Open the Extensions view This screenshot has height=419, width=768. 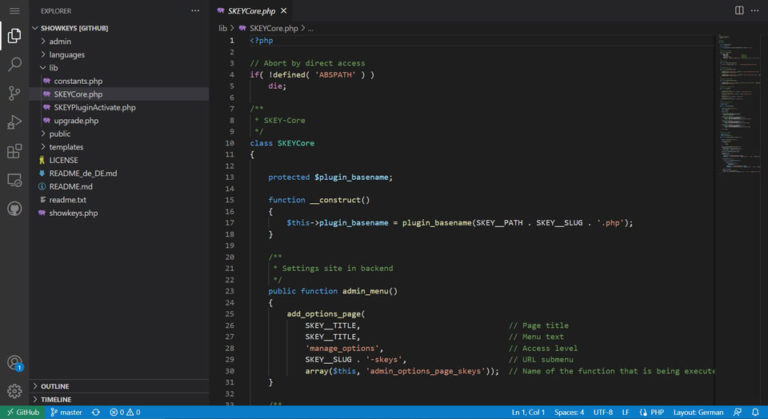click(x=14, y=151)
